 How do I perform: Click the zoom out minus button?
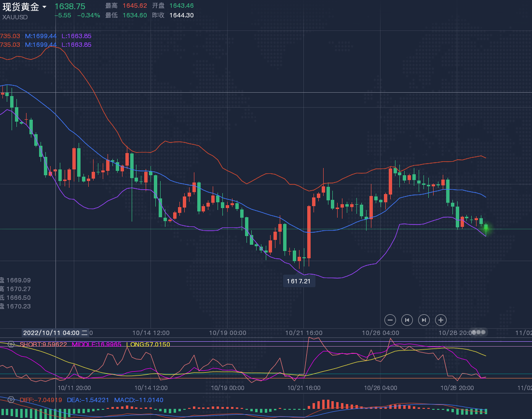[391, 320]
